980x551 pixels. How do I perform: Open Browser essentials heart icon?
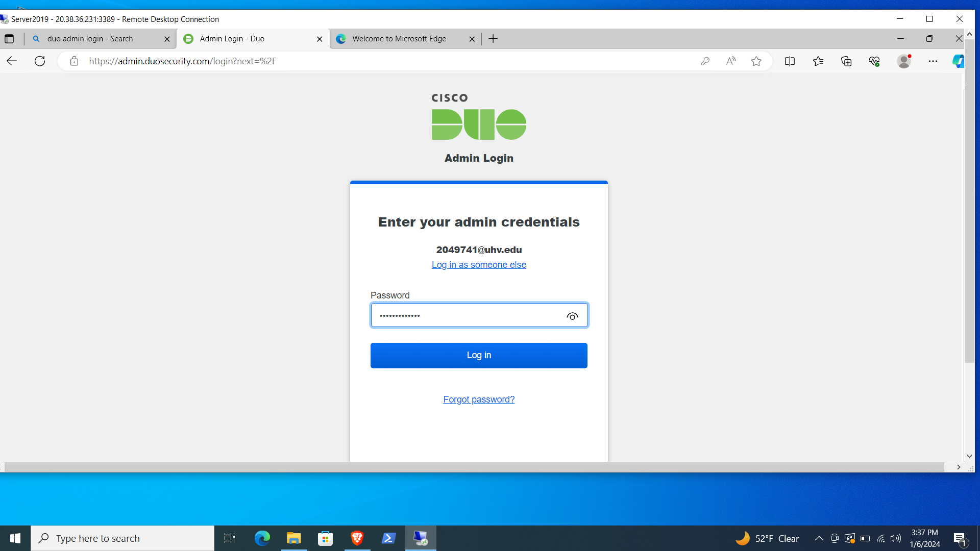(874, 61)
